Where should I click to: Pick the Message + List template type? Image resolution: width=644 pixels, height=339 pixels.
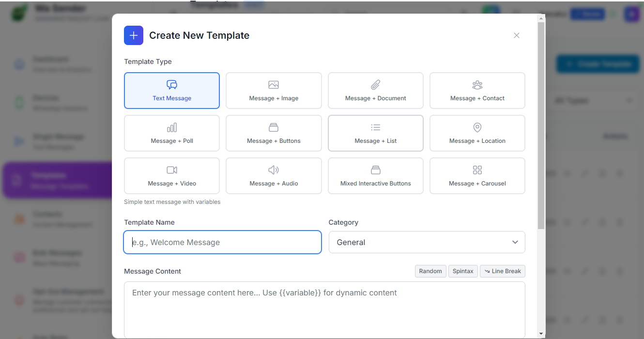pyautogui.click(x=375, y=133)
